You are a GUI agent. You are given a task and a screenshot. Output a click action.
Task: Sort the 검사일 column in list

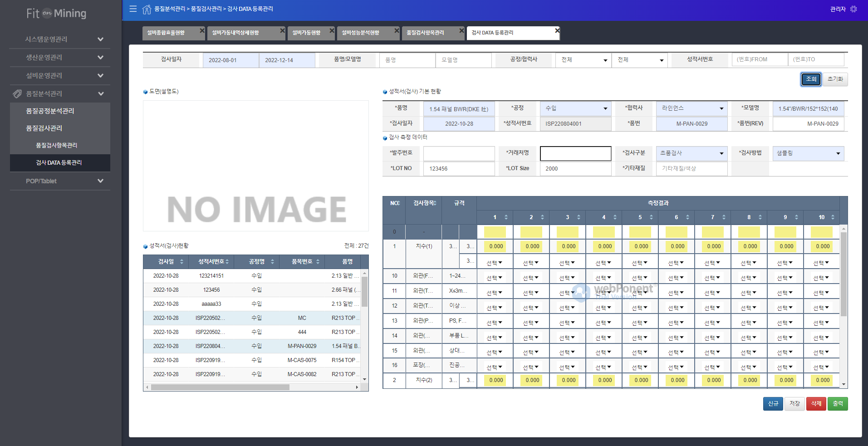181,262
